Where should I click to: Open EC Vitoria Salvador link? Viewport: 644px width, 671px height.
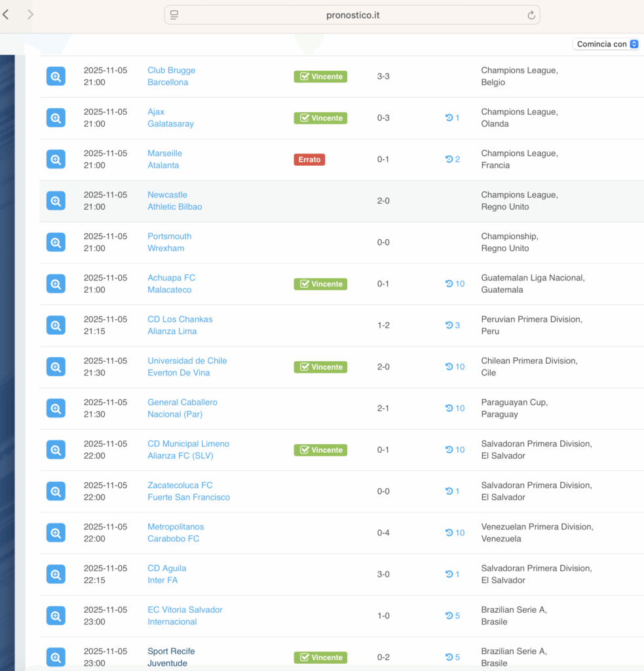185,609
